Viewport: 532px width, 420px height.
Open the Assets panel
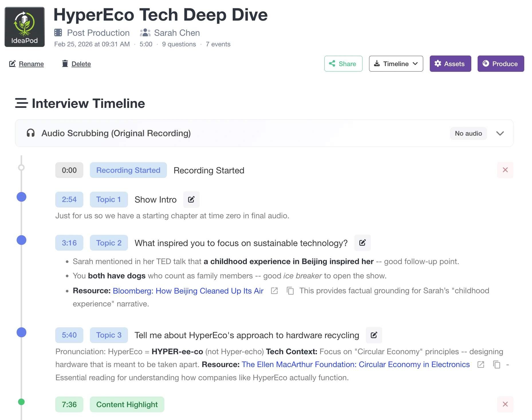pyautogui.click(x=450, y=64)
